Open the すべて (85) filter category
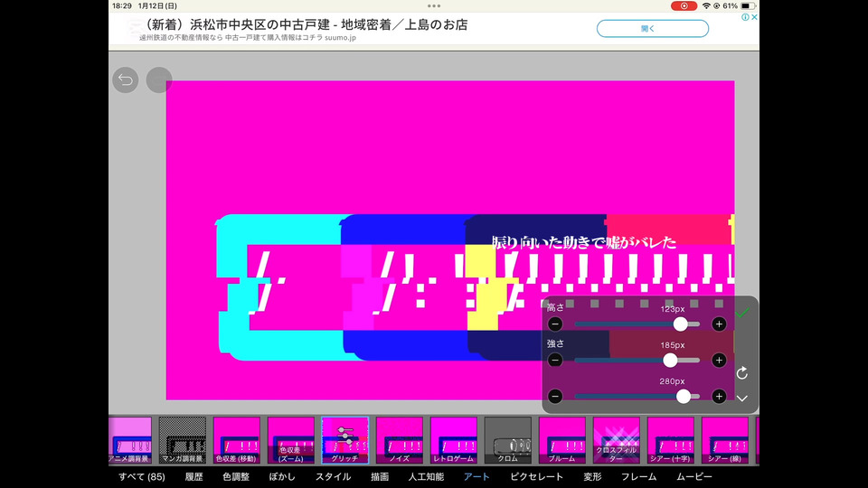This screenshot has width=868, height=488. (142, 477)
